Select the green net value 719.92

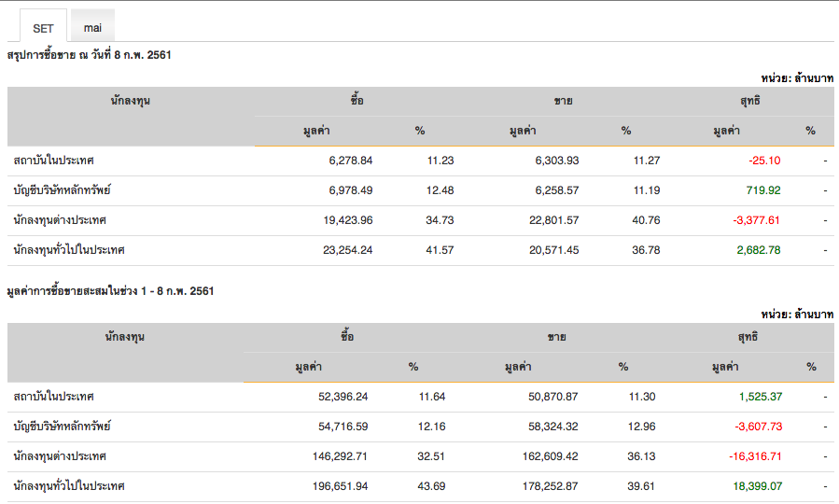click(x=761, y=190)
